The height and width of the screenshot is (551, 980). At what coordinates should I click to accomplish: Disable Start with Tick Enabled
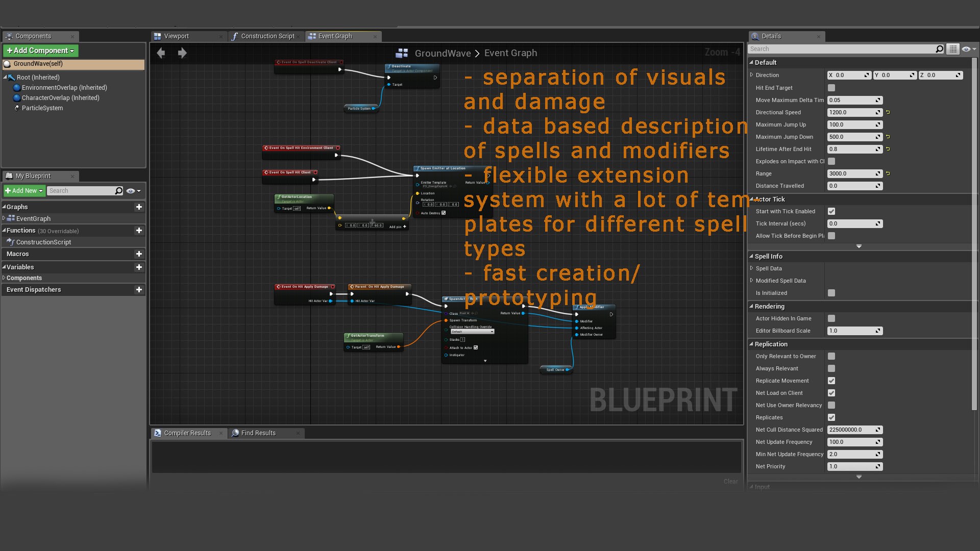click(x=831, y=211)
